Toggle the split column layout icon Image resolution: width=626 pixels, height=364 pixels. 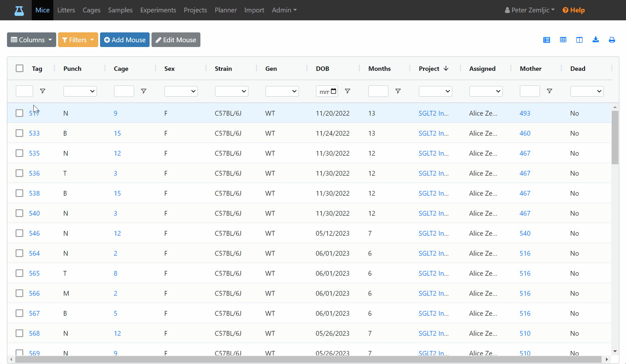point(579,40)
